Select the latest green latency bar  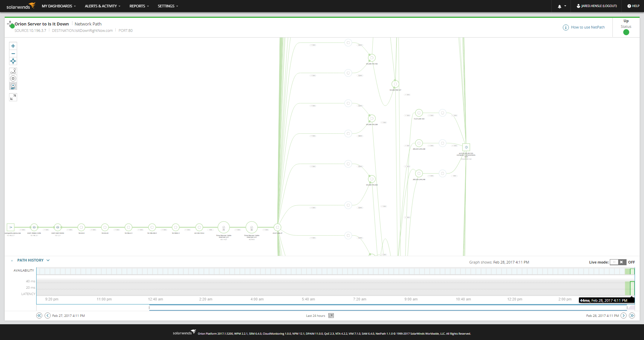pos(632,288)
